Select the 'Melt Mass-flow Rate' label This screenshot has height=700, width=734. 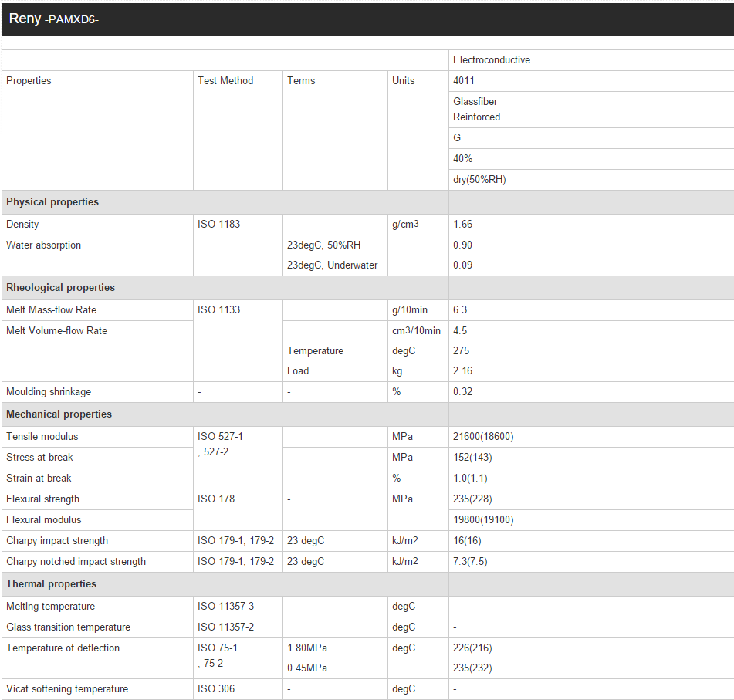(x=51, y=310)
